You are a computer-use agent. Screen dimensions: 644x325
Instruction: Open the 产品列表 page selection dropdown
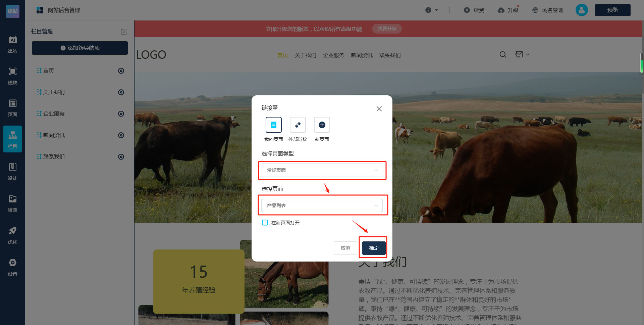[322, 205]
